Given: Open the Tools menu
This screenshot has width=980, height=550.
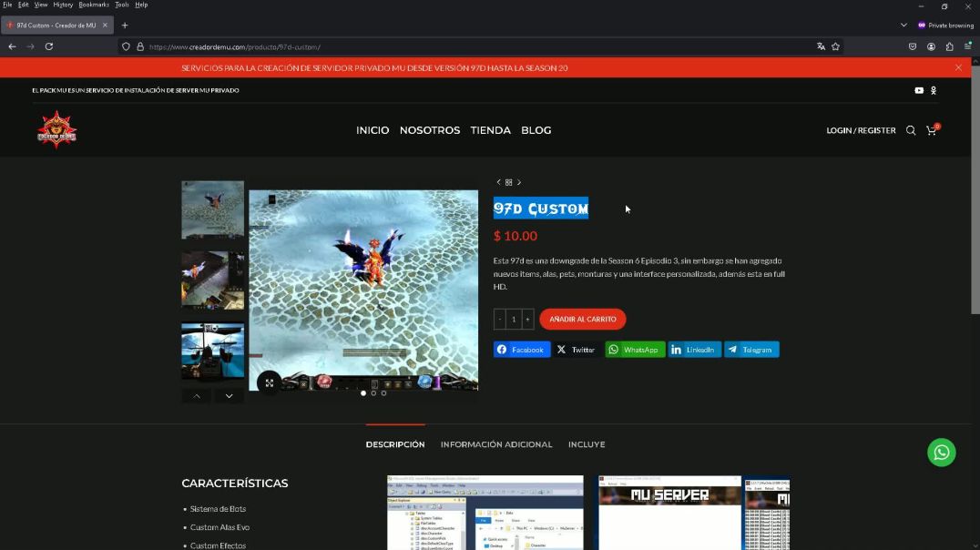Looking at the screenshot, I should 122,5.
